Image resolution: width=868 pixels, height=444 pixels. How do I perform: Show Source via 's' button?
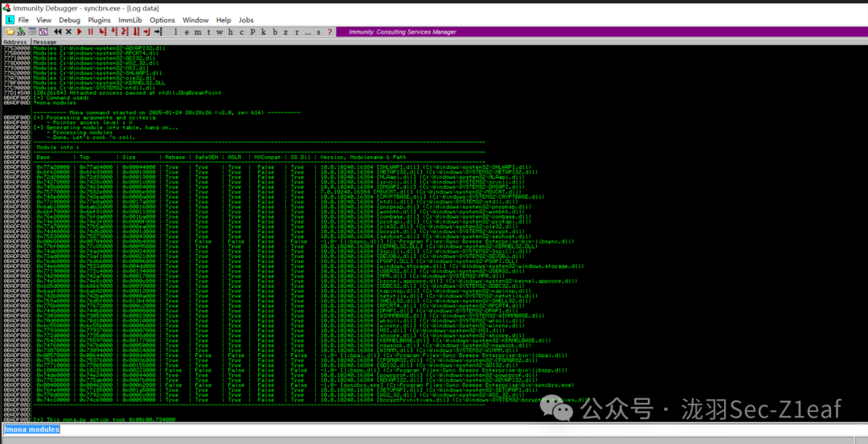tap(319, 32)
